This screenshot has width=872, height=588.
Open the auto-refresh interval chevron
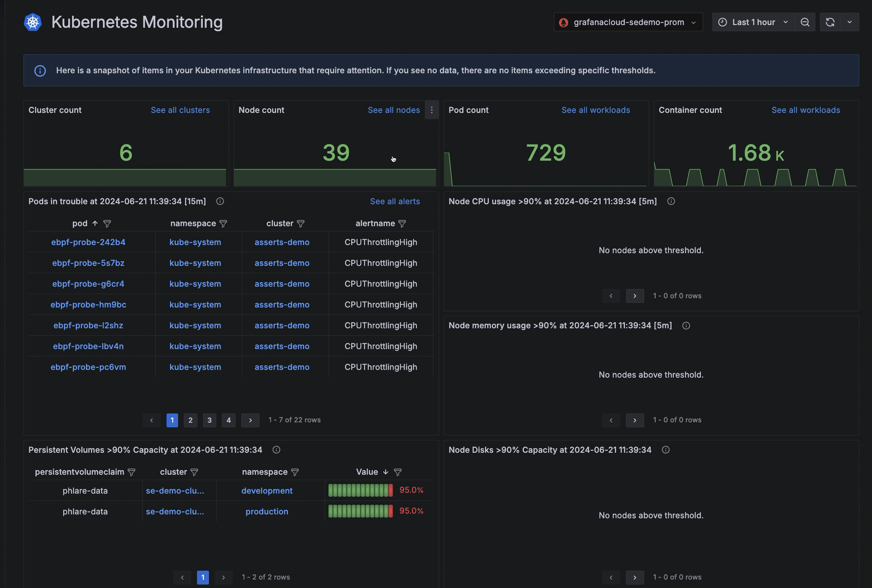[850, 22]
